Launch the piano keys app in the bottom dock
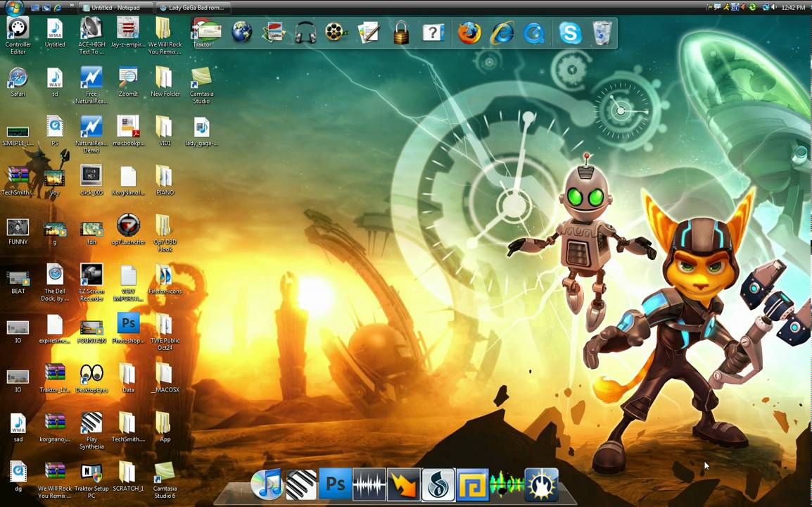Image resolution: width=812 pixels, height=507 pixels. point(301,484)
